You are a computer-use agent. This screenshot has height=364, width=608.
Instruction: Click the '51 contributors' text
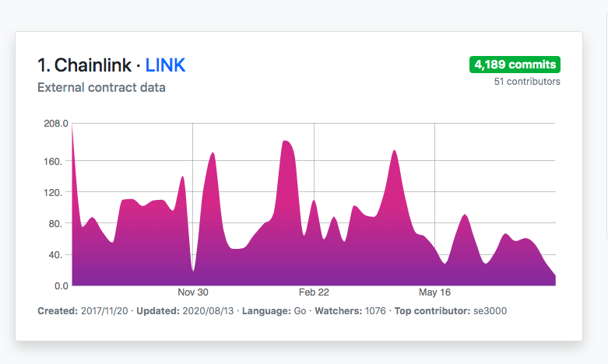point(527,82)
